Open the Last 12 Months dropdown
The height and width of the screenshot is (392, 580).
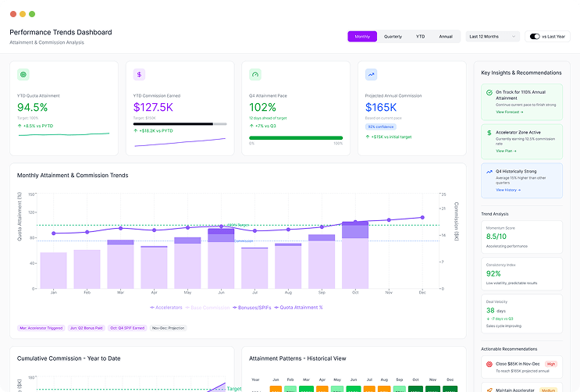pyautogui.click(x=492, y=36)
